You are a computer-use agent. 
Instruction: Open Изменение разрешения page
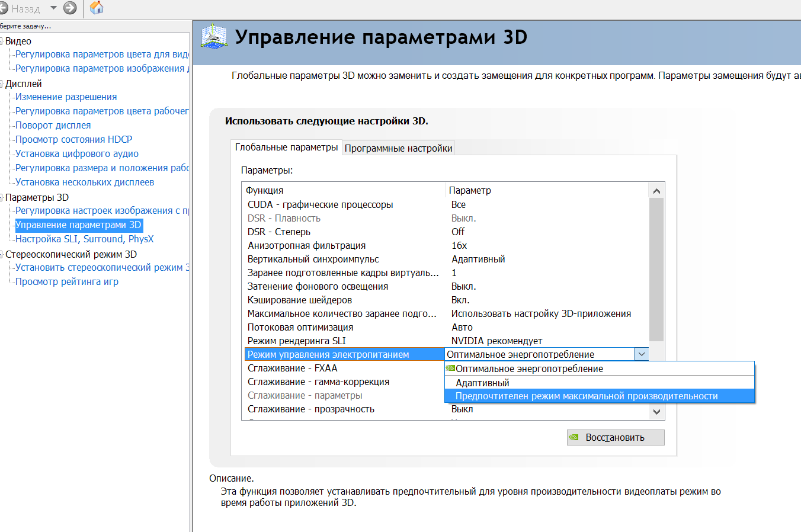66,97
